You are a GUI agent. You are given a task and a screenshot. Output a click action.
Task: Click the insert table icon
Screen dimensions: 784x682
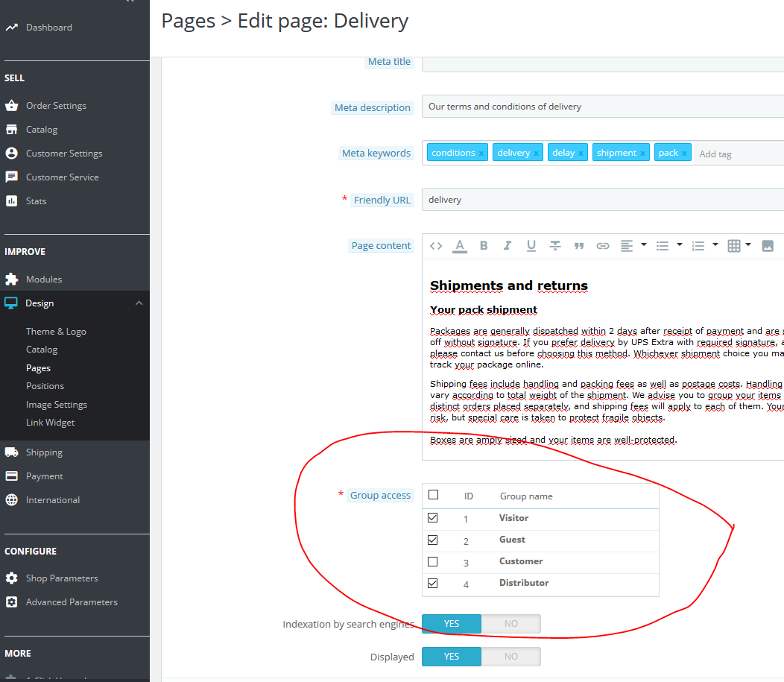pos(734,245)
